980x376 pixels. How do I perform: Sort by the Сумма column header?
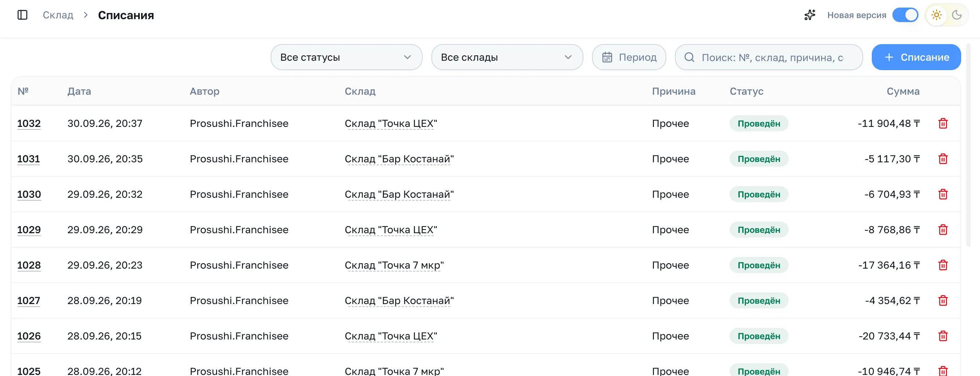(903, 91)
